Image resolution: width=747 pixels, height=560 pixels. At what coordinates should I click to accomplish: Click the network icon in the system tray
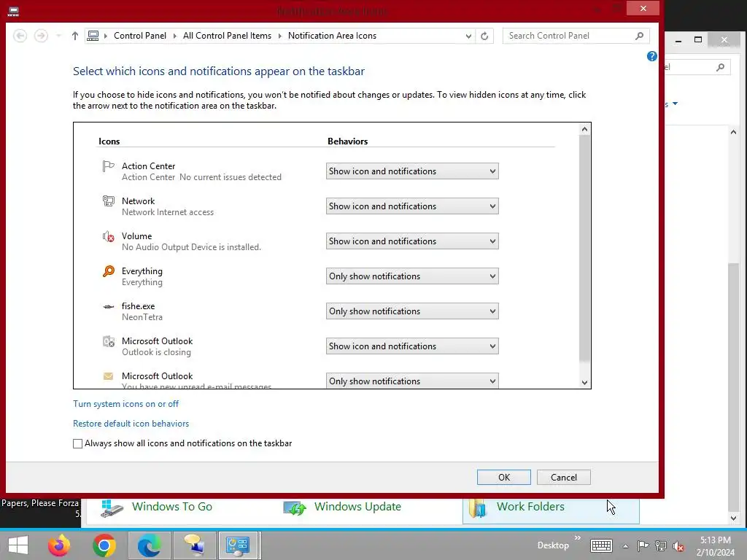tap(661, 545)
